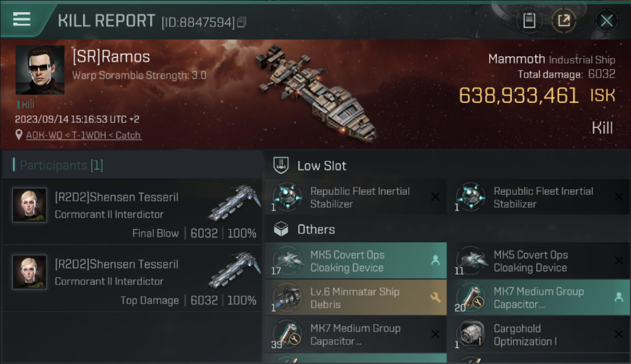Open the hamburger main menu
This screenshot has height=364, width=631.
(22, 19)
